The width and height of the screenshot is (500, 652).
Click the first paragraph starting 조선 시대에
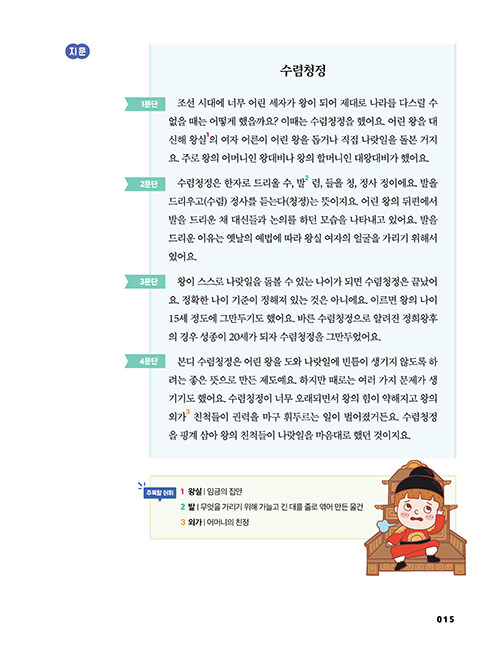point(303,131)
